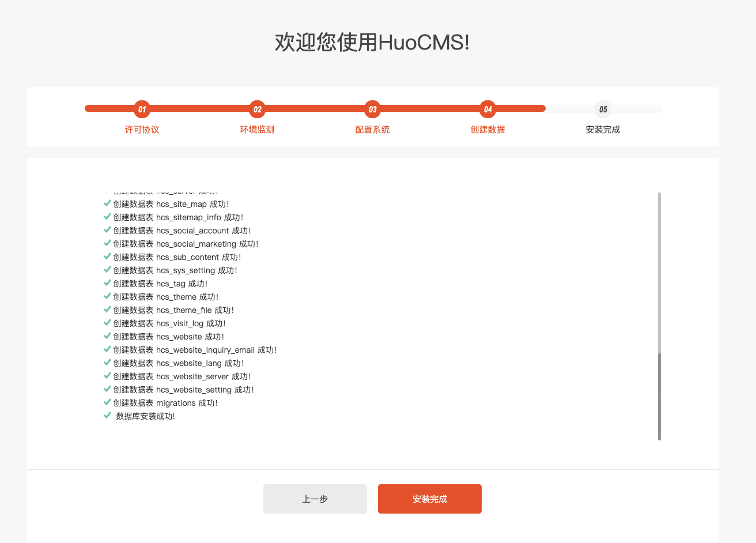The image size is (756, 543).
Task: Click the install log scrollbar thumb
Action: point(659,397)
